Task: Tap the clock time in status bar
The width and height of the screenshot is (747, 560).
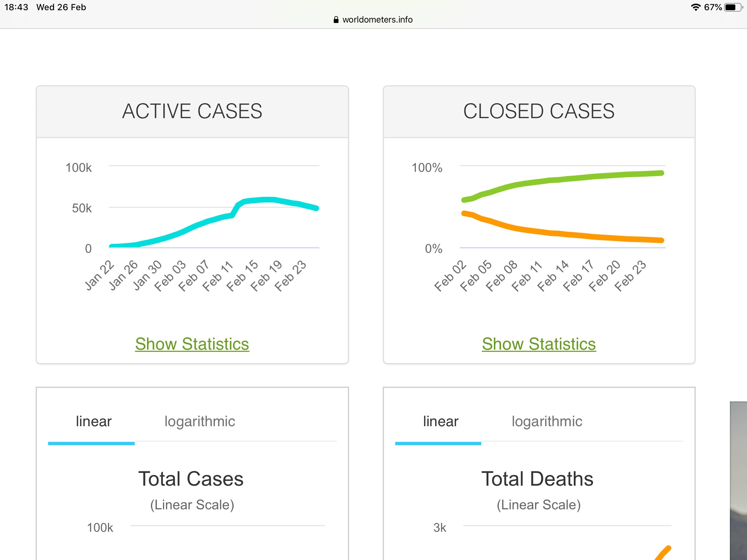Action: [x=16, y=7]
